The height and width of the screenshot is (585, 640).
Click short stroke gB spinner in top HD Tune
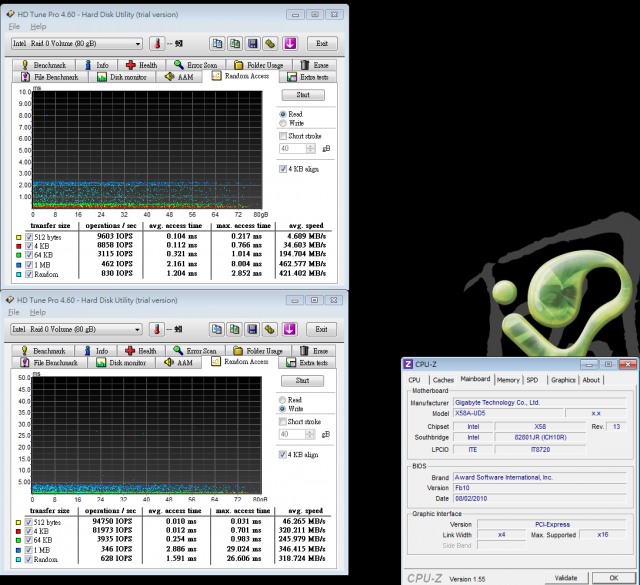click(x=311, y=149)
